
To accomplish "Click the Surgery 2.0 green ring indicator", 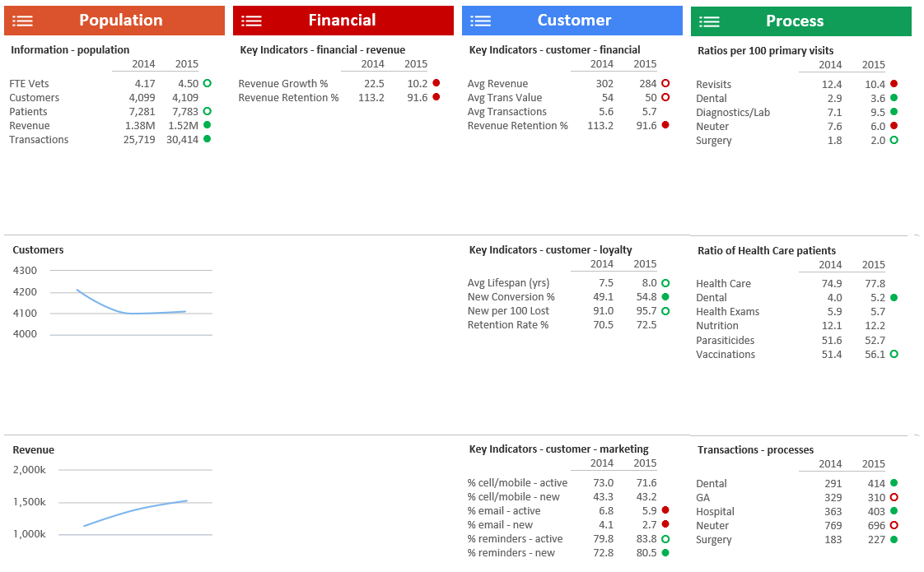I will click(894, 140).
